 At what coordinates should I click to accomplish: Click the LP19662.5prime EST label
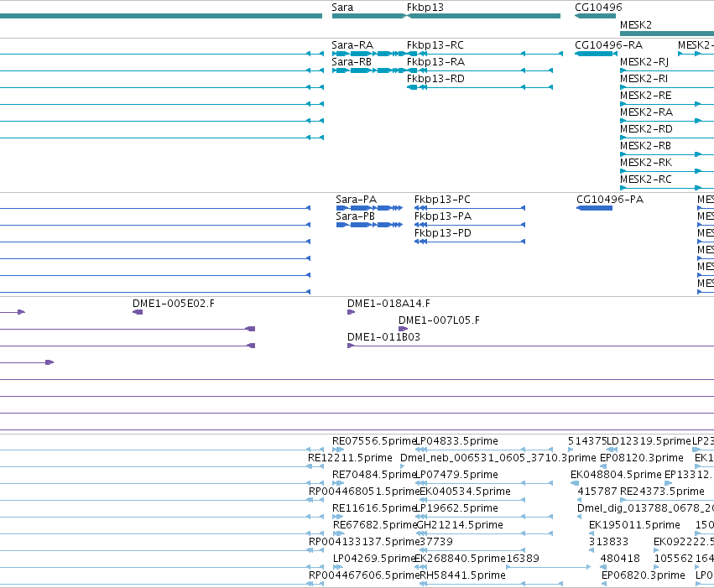pos(456,508)
